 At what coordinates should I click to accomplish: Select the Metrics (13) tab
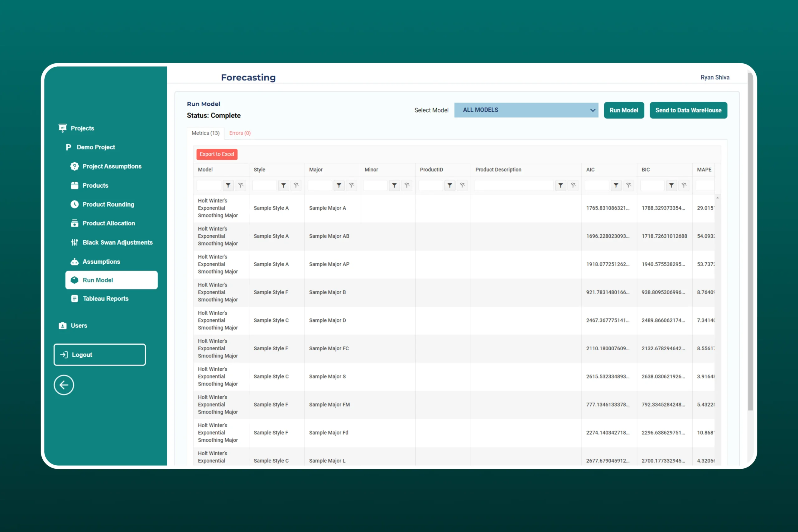205,133
